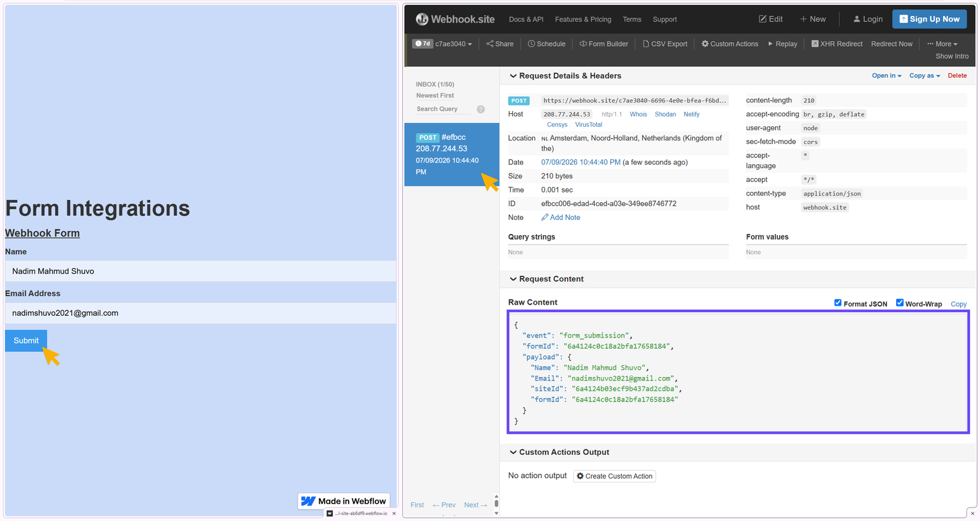Click the VirusTotal lookup link

point(589,125)
